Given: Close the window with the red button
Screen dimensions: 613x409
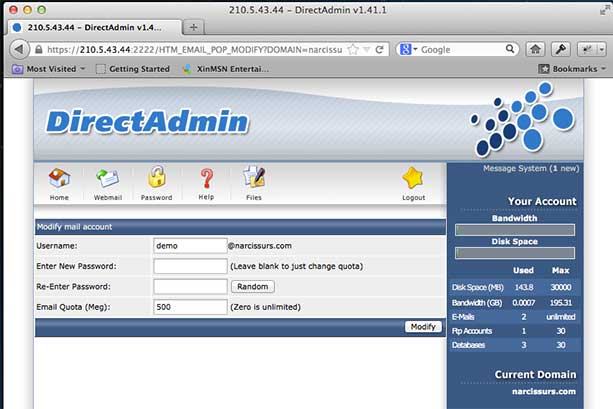Looking at the screenshot, I should [x=13, y=10].
